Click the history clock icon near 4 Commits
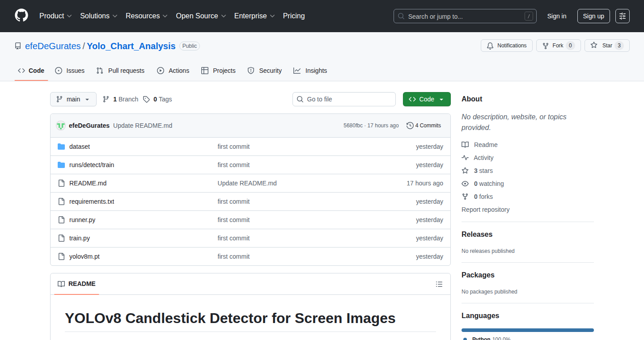 pyautogui.click(x=410, y=126)
